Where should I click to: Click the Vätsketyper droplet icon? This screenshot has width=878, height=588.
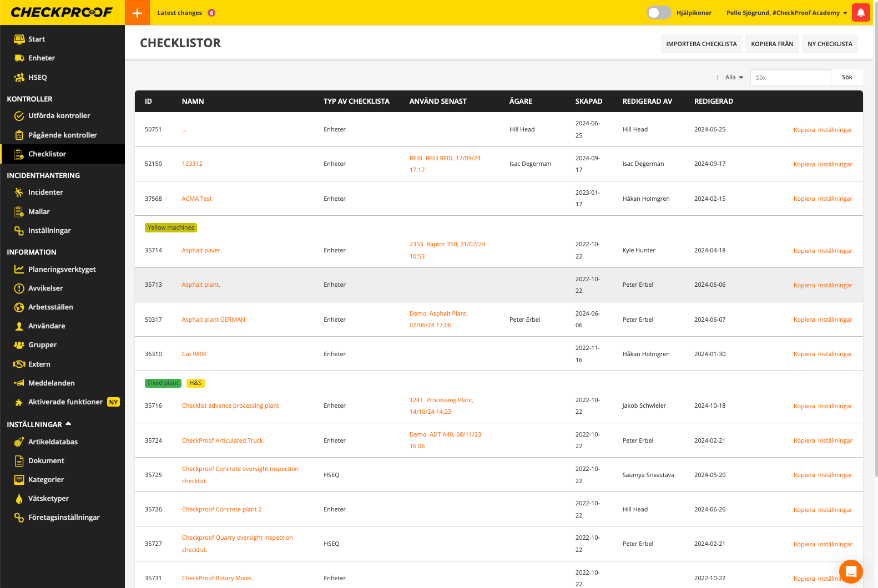pyautogui.click(x=19, y=499)
